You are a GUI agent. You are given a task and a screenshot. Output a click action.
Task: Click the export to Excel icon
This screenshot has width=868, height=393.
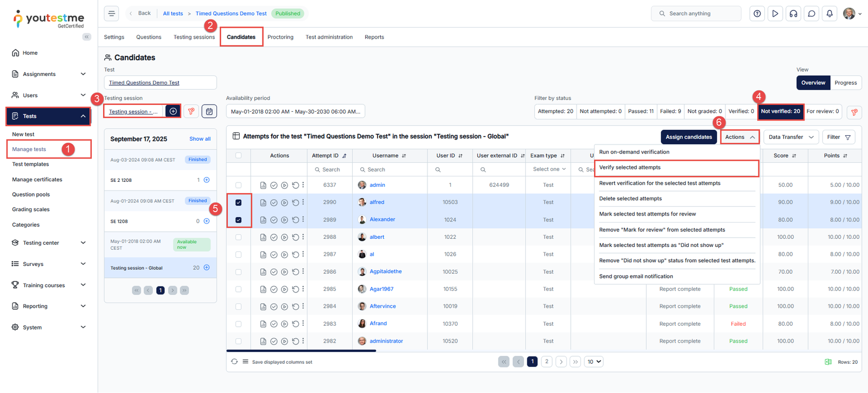pos(828,362)
